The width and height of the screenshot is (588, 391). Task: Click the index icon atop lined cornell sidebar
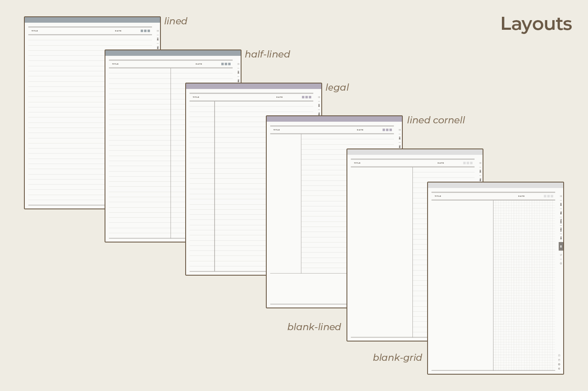(399, 130)
